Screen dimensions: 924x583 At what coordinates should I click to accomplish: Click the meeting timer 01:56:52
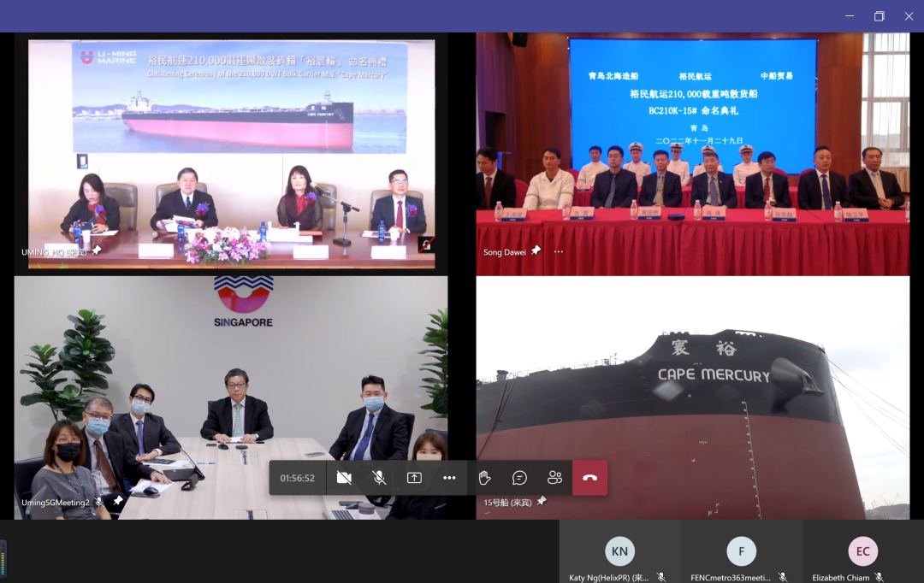[297, 478]
